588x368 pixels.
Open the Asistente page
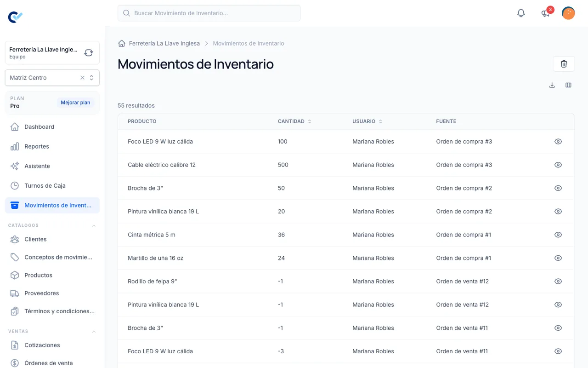point(52,166)
